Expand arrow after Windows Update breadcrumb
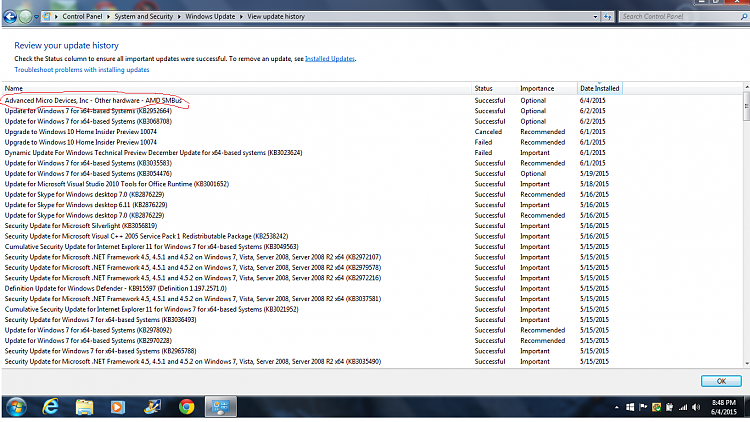Viewport: 750px width, 422px height. point(241,16)
